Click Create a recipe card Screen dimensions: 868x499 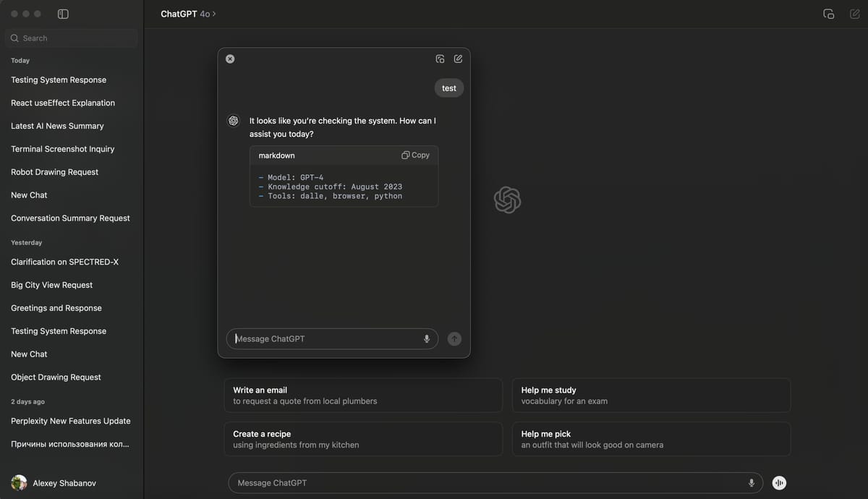(363, 439)
